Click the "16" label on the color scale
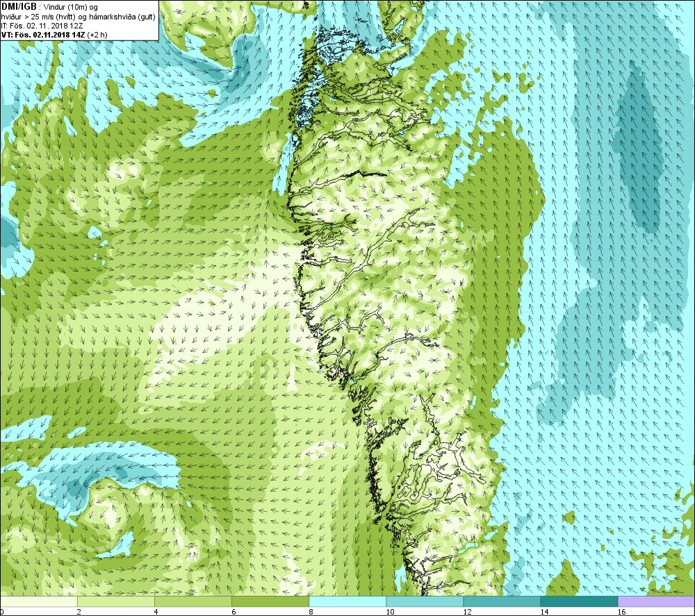The image size is (695, 616). click(621, 612)
